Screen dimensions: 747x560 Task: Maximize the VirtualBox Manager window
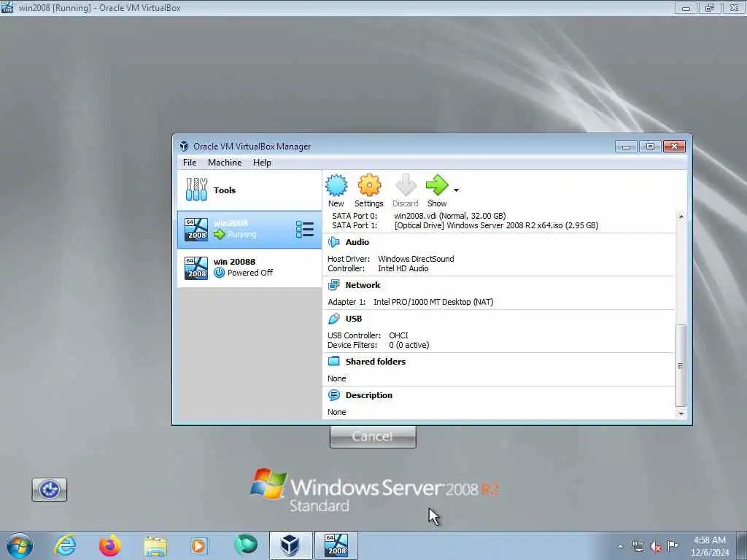(650, 146)
